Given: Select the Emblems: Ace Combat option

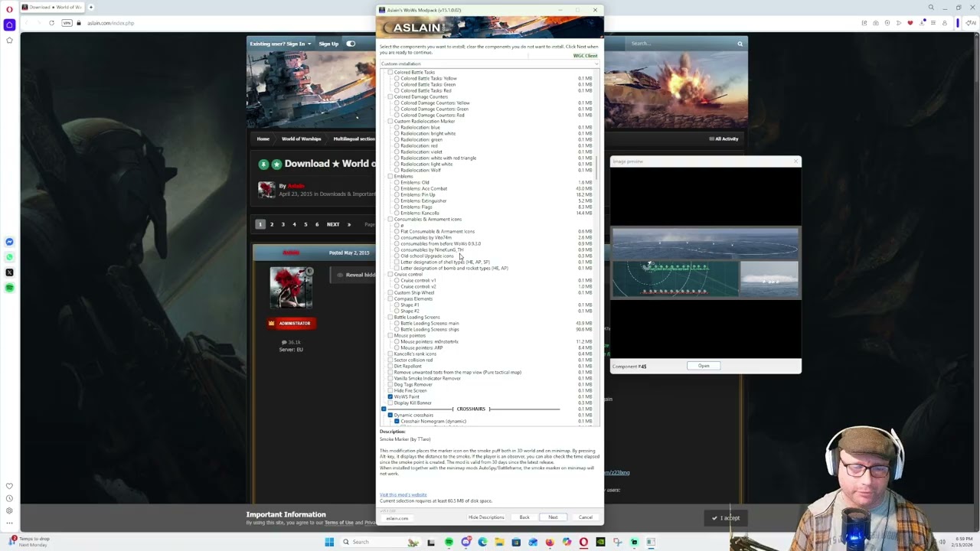Looking at the screenshot, I should pyautogui.click(x=397, y=188).
